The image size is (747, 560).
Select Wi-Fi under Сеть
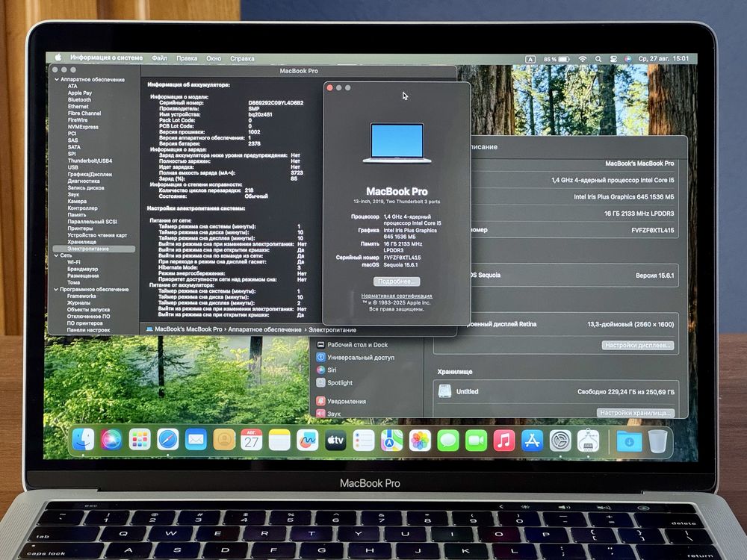[73, 262]
